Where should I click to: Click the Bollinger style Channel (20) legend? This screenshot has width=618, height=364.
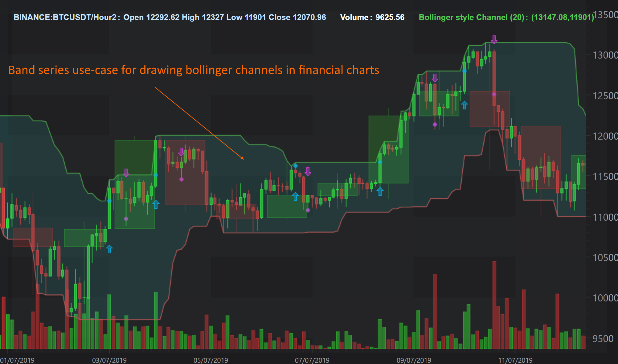[506, 17]
